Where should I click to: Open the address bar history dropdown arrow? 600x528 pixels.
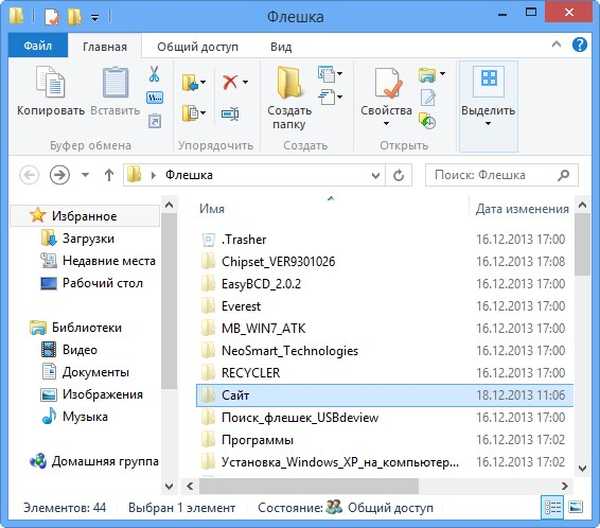coord(375,175)
